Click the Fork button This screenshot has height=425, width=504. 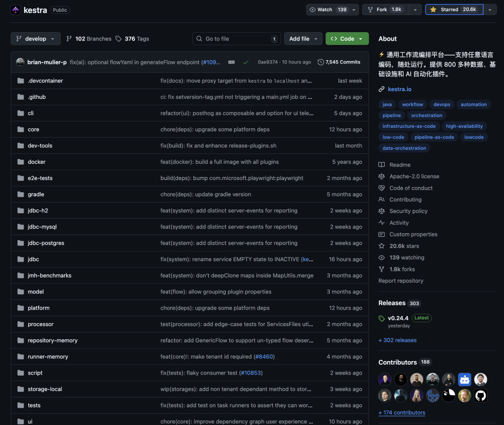385,10
